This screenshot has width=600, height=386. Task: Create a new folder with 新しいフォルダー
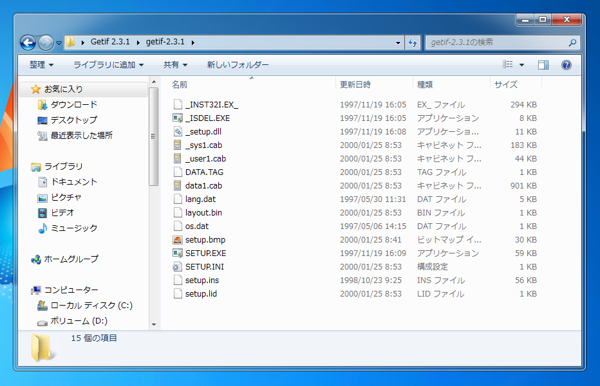pos(238,65)
